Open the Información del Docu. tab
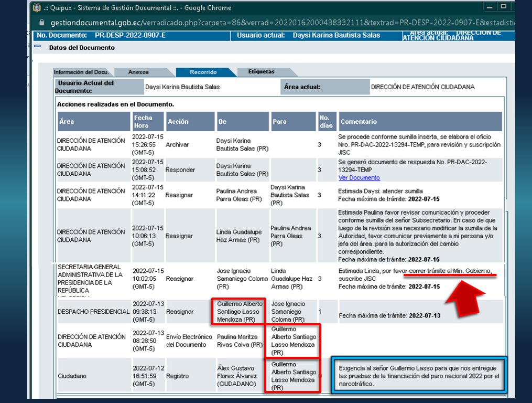The image size is (532, 403). [81, 72]
